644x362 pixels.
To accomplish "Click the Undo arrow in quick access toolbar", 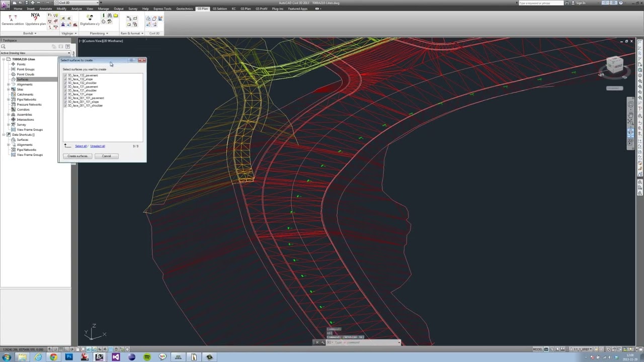I will (39, 3).
